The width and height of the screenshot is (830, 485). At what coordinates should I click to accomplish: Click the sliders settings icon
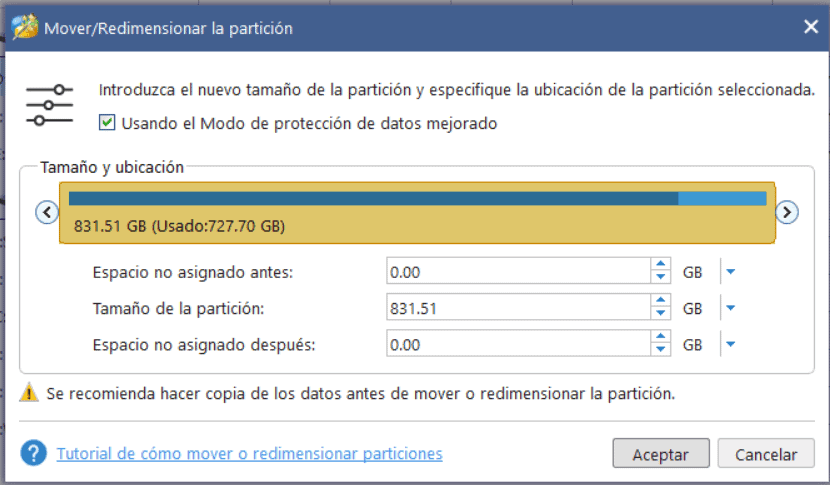tap(50, 104)
